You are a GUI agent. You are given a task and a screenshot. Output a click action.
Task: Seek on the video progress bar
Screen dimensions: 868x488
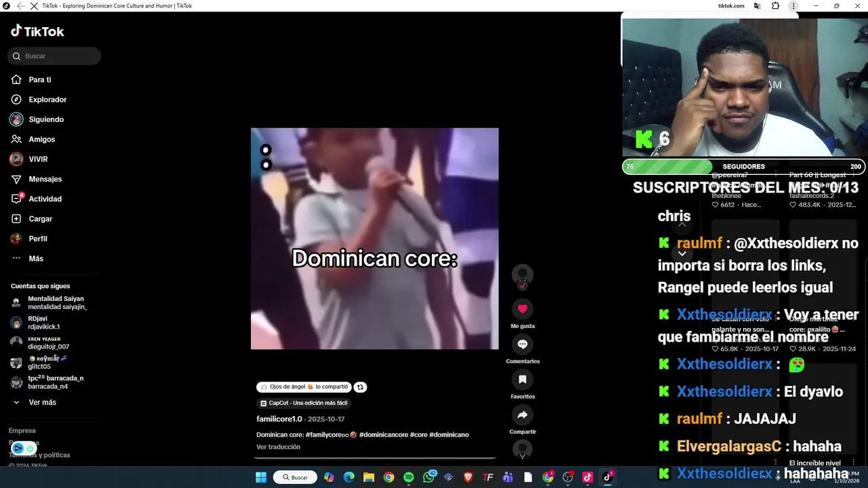tap(374, 458)
